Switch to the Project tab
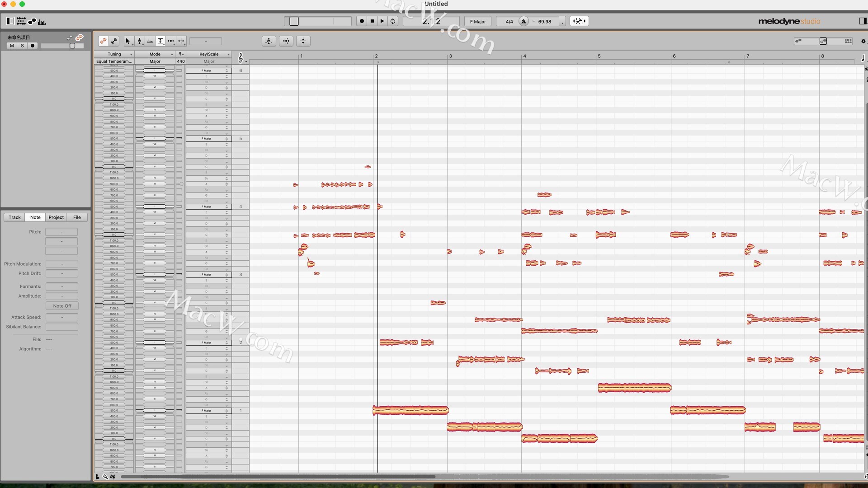Viewport: 868px width, 488px height. tap(56, 217)
